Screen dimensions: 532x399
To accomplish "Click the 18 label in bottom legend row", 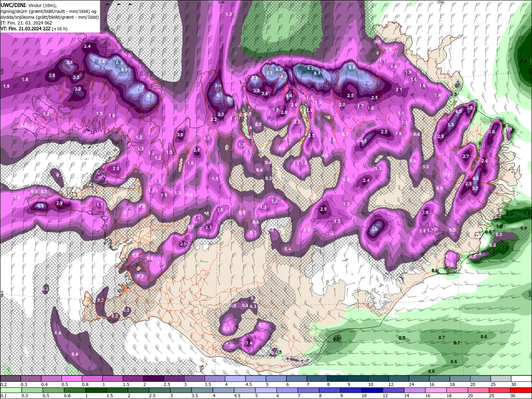I will pos(449,396).
